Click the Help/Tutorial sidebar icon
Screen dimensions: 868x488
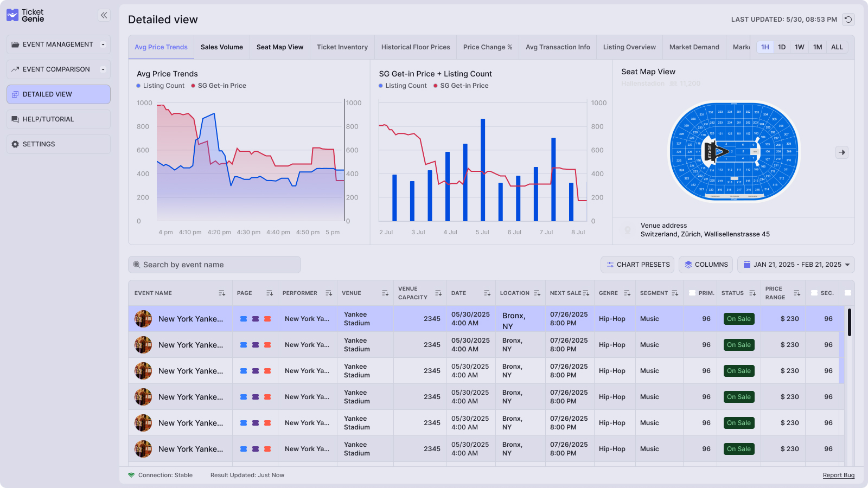pyautogui.click(x=15, y=119)
